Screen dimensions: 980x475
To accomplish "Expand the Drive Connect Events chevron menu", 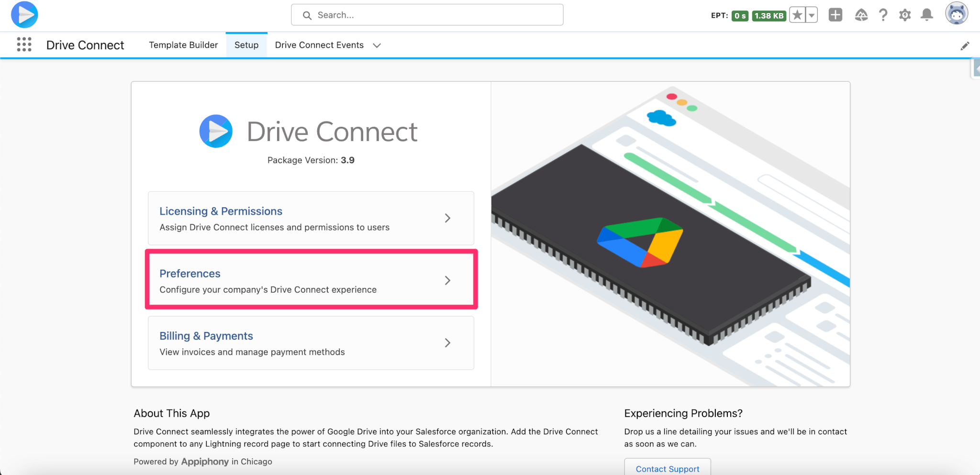I will click(x=377, y=45).
